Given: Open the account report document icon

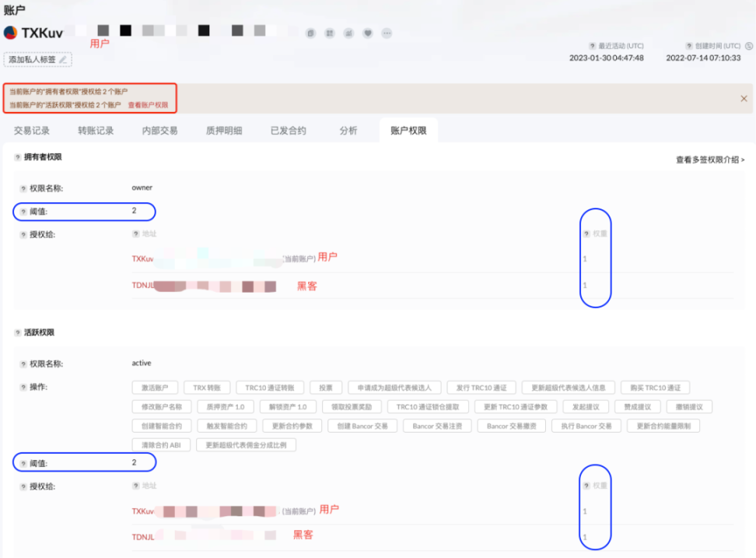Looking at the screenshot, I should click(x=310, y=33).
